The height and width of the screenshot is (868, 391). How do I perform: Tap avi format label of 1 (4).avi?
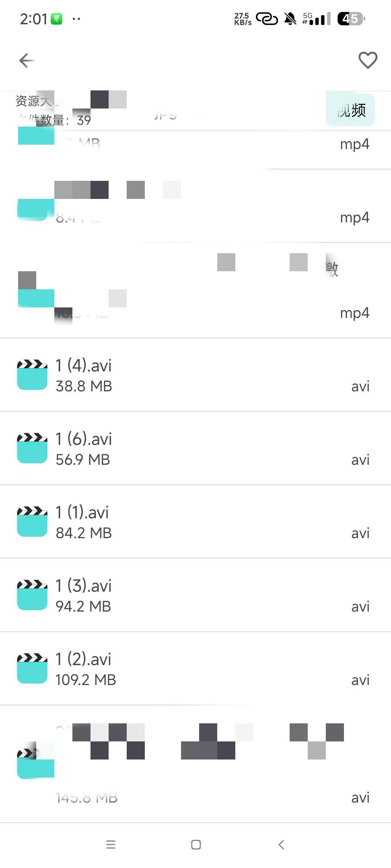[x=360, y=386]
